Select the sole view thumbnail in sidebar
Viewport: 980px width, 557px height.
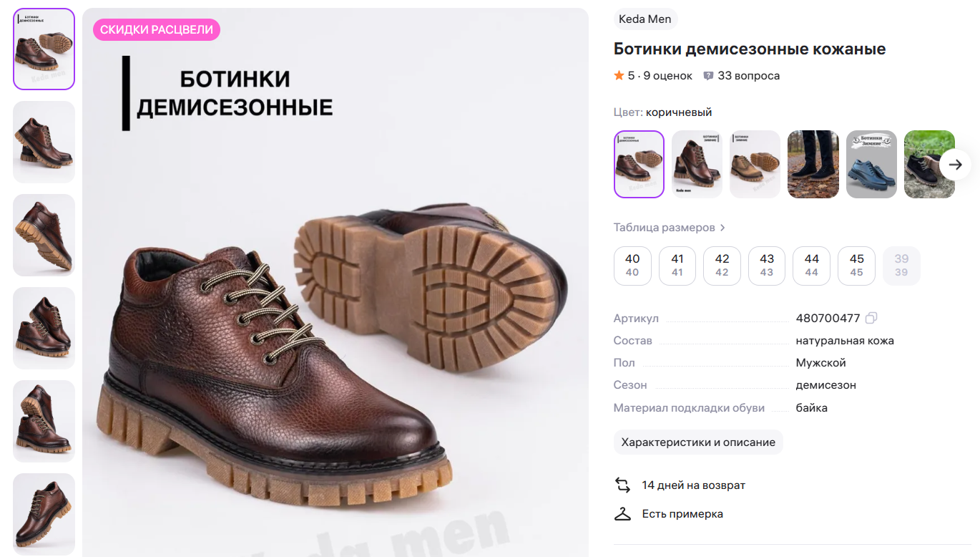coord(44,235)
